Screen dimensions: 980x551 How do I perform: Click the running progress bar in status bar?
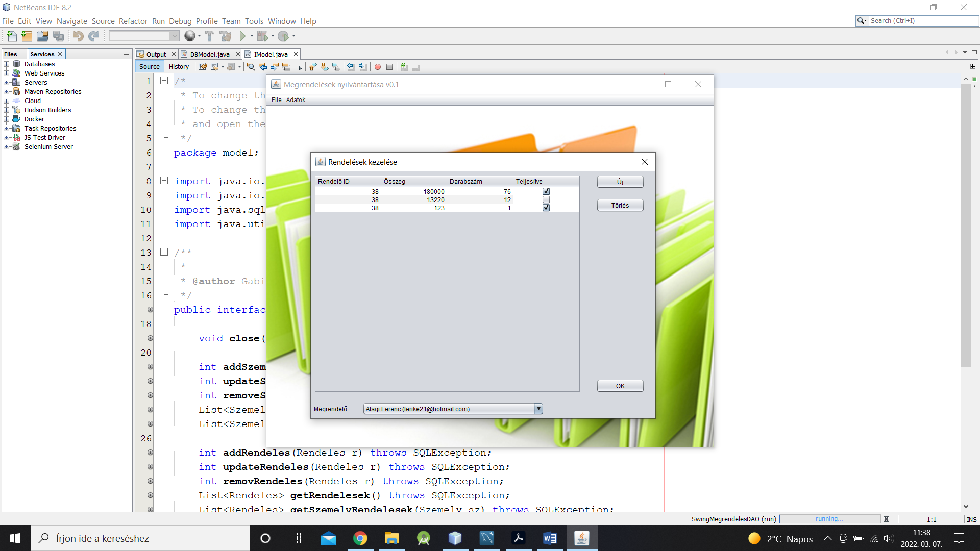[830, 519]
